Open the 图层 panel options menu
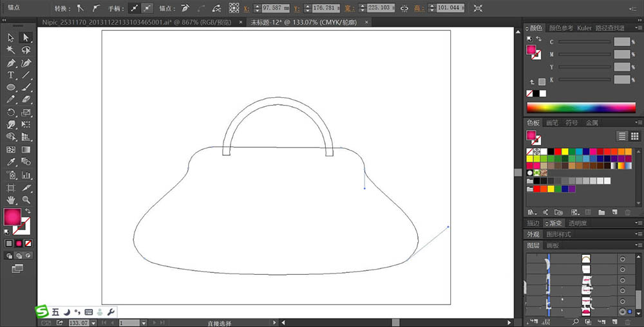Screen dimensions: 644x327 pos(638,245)
